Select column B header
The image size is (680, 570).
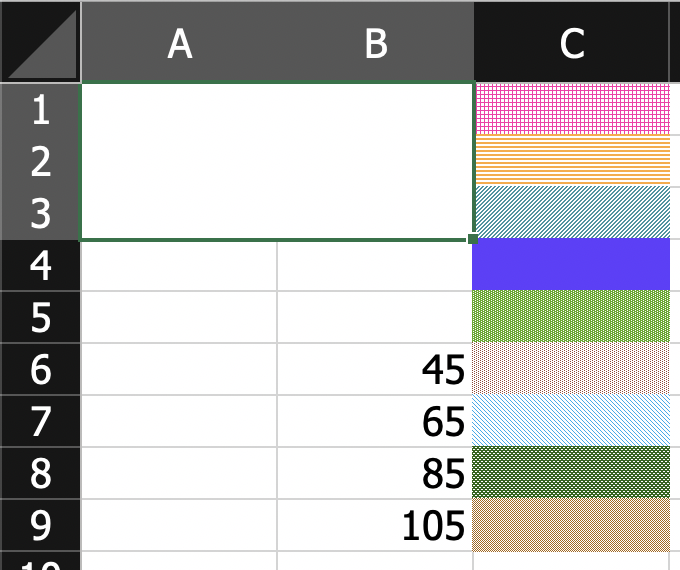click(x=376, y=42)
